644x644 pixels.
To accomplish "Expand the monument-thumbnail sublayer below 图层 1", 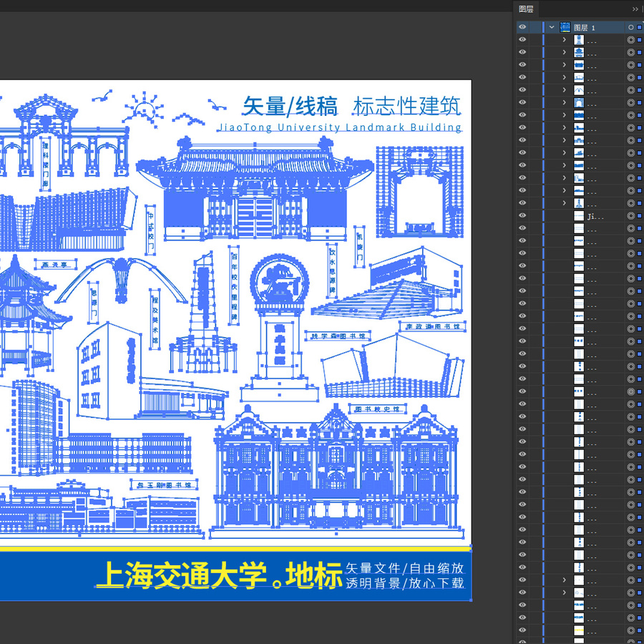I will pos(565,40).
